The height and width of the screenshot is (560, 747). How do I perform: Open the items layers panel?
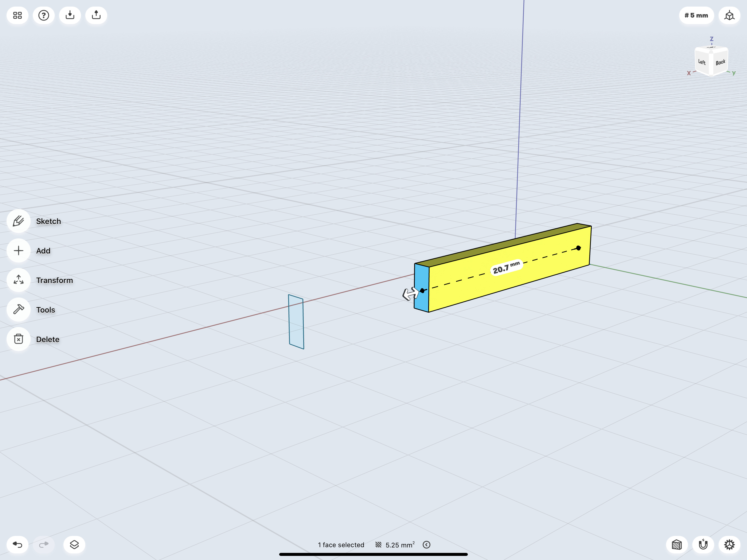pos(74,544)
